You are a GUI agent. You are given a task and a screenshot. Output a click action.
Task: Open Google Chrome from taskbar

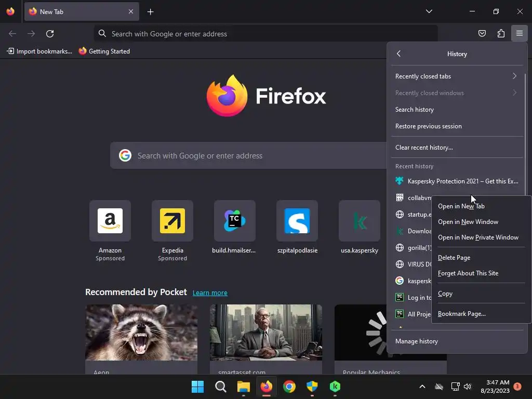point(289,387)
